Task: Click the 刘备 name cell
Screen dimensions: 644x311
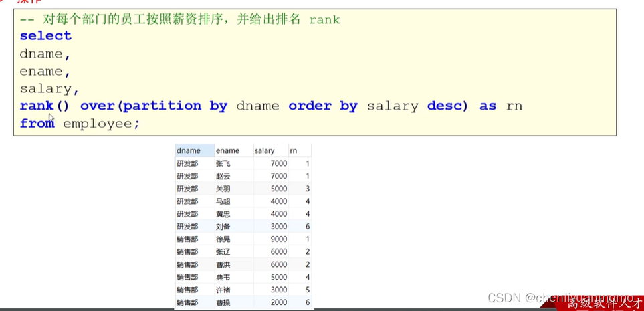Action: tap(233, 226)
